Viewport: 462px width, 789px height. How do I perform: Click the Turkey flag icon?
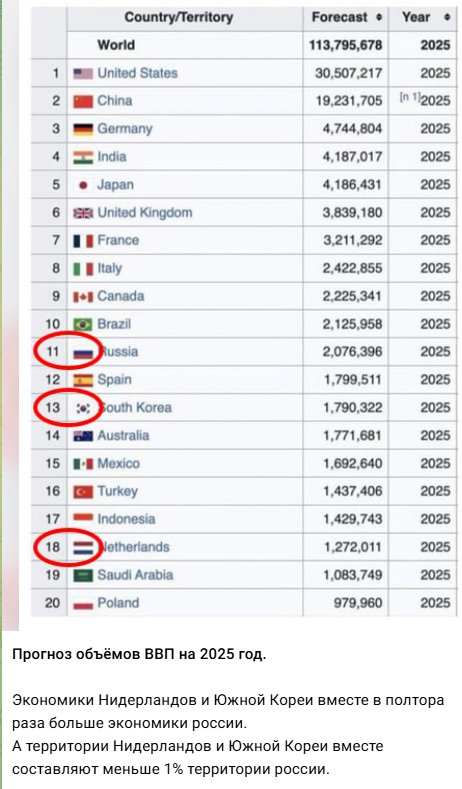click(x=83, y=492)
